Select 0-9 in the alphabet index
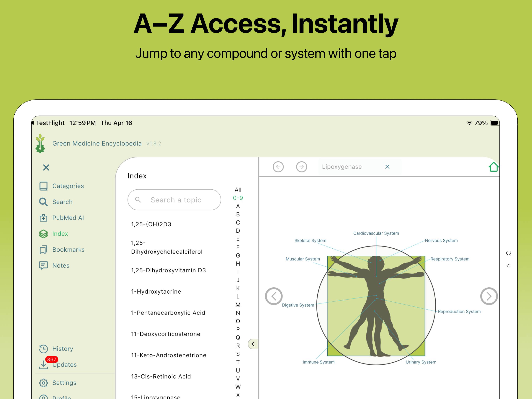Viewport: 532px width, 399px height. click(x=238, y=198)
